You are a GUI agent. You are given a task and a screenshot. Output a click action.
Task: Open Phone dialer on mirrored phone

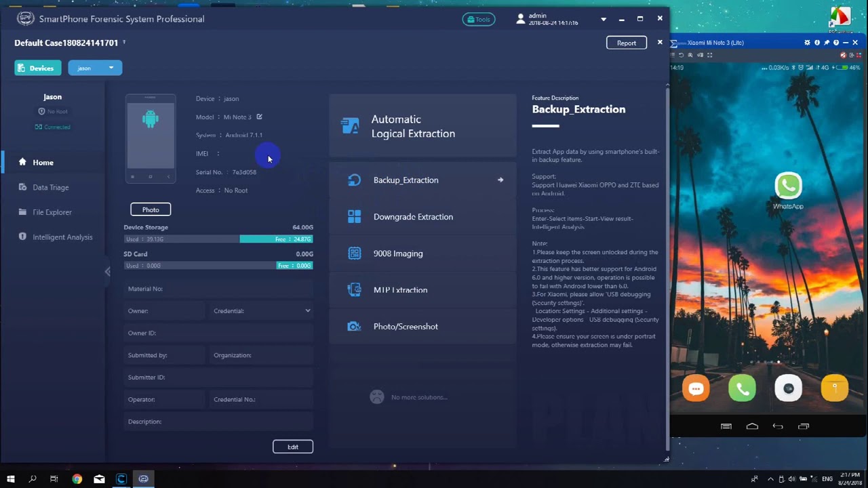pyautogui.click(x=742, y=388)
